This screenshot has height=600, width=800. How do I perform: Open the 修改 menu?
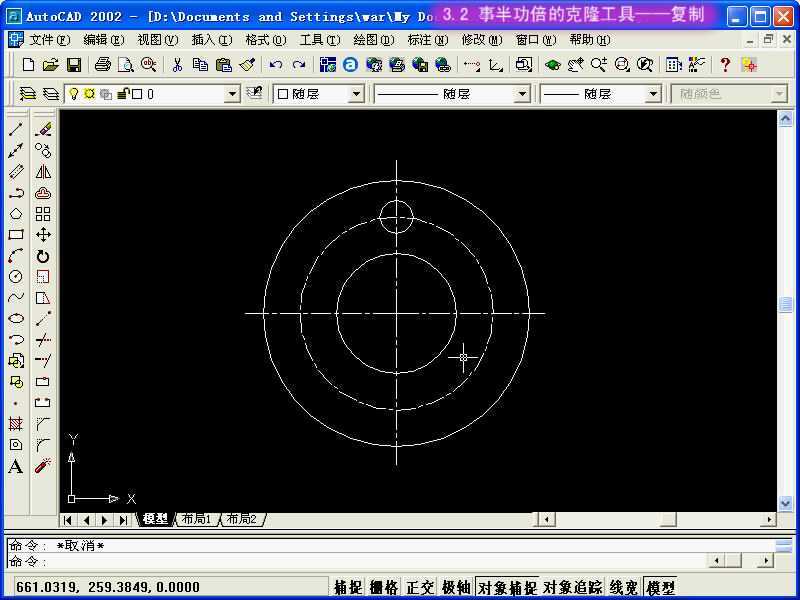[482, 40]
